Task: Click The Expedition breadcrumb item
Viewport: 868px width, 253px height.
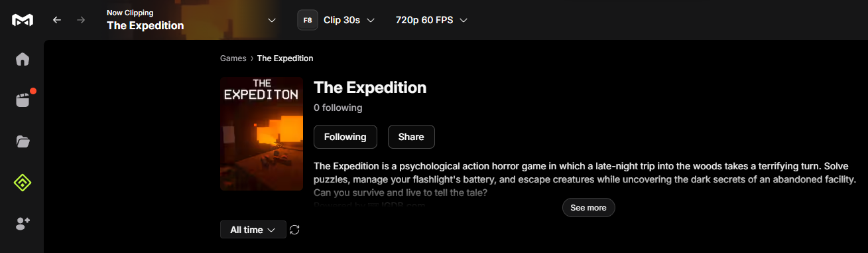Action: [285, 58]
